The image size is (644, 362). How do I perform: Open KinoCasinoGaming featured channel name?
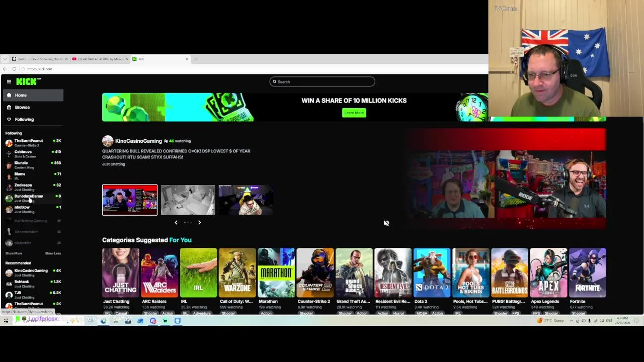(x=138, y=141)
